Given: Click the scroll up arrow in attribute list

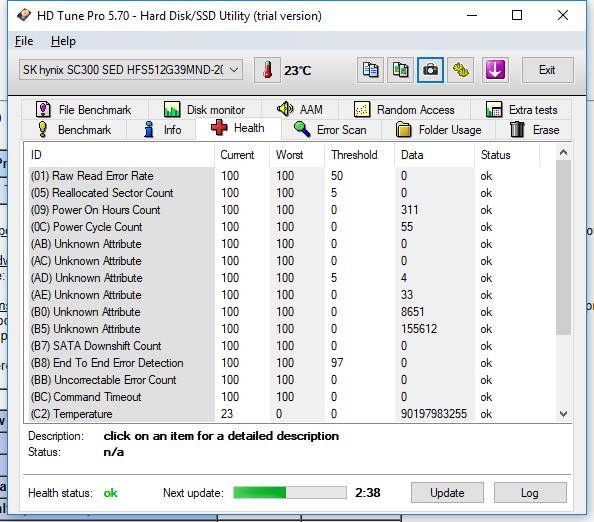Looking at the screenshot, I should coord(563,152).
